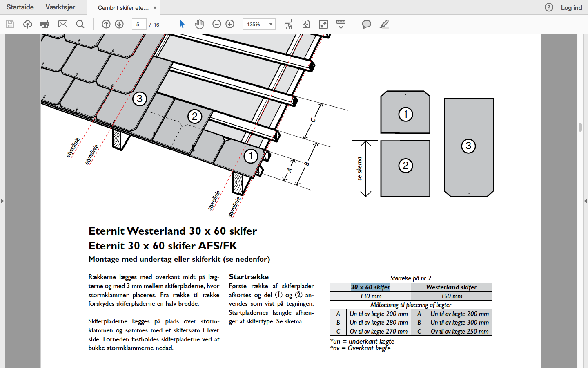Print the document with printer icon
The image size is (588, 368).
45,24
